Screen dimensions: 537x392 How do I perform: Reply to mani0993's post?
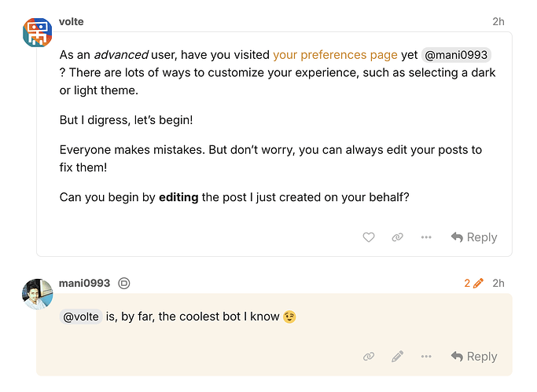(474, 357)
